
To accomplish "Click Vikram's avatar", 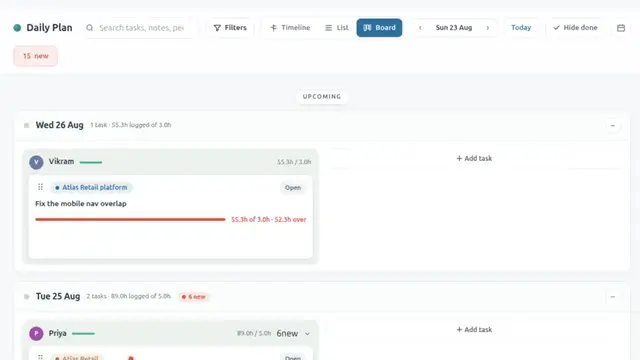I will pyautogui.click(x=36, y=162).
